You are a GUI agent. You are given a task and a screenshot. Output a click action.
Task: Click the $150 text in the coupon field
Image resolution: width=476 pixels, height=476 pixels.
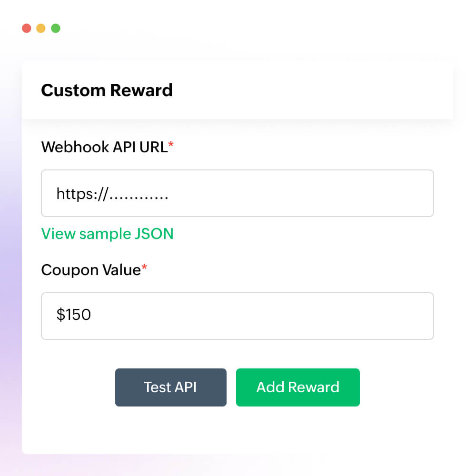point(73,315)
